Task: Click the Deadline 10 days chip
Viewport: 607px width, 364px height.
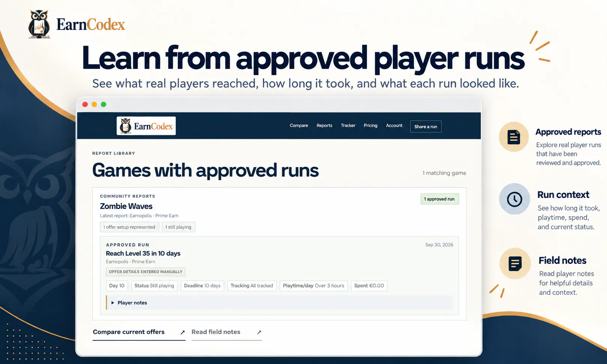Action: [x=202, y=286]
